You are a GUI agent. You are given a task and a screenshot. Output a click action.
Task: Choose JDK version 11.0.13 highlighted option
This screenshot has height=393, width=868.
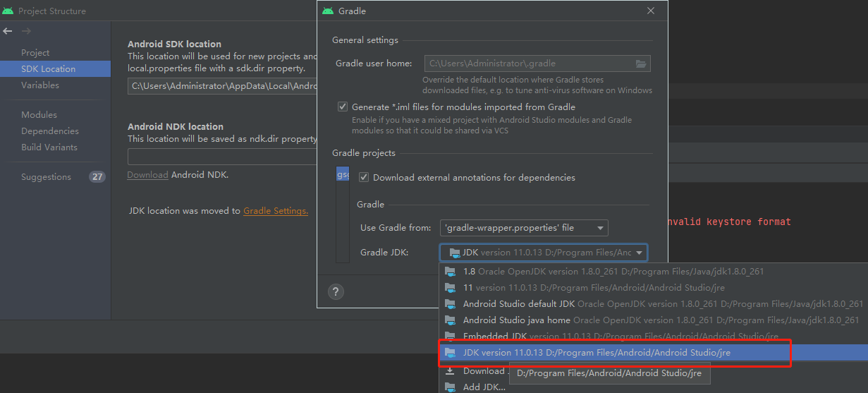point(653,352)
